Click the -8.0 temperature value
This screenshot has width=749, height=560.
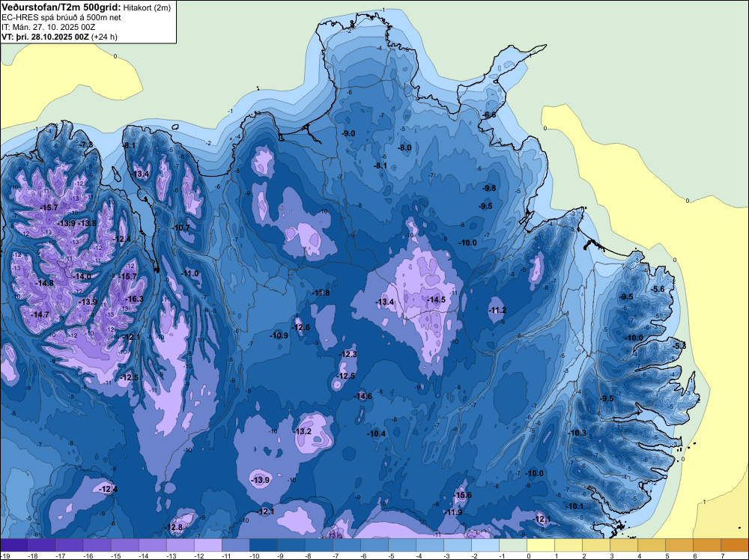tap(404, 147)
